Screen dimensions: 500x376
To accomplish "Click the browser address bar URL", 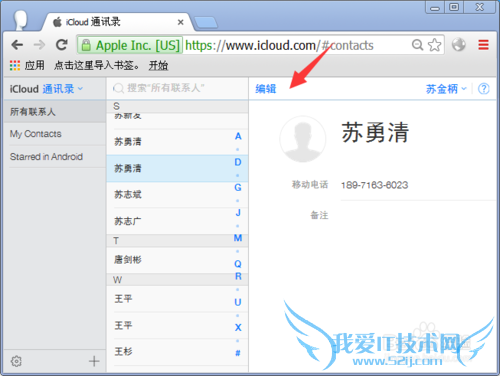I will tap(279, 45).
